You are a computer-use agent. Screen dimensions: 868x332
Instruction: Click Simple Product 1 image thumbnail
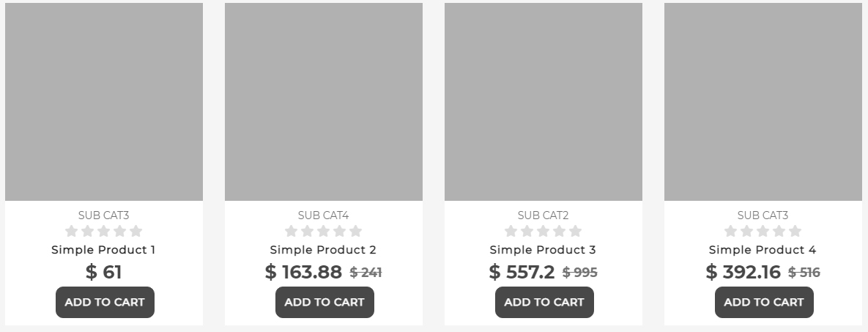point(104,102)
